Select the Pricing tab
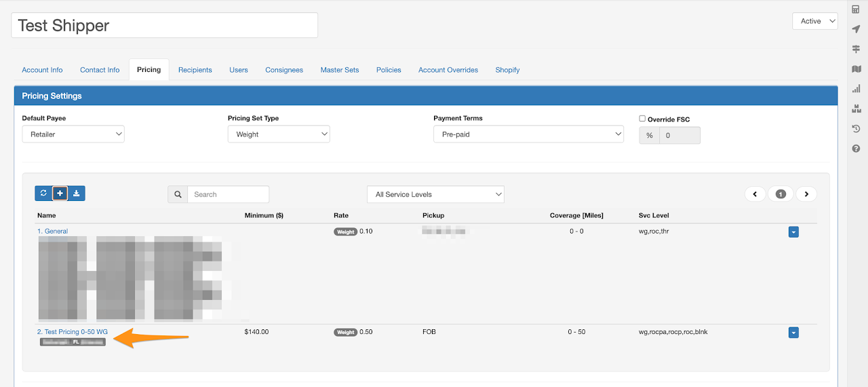 pyautogui.click(x=149, y=70)
